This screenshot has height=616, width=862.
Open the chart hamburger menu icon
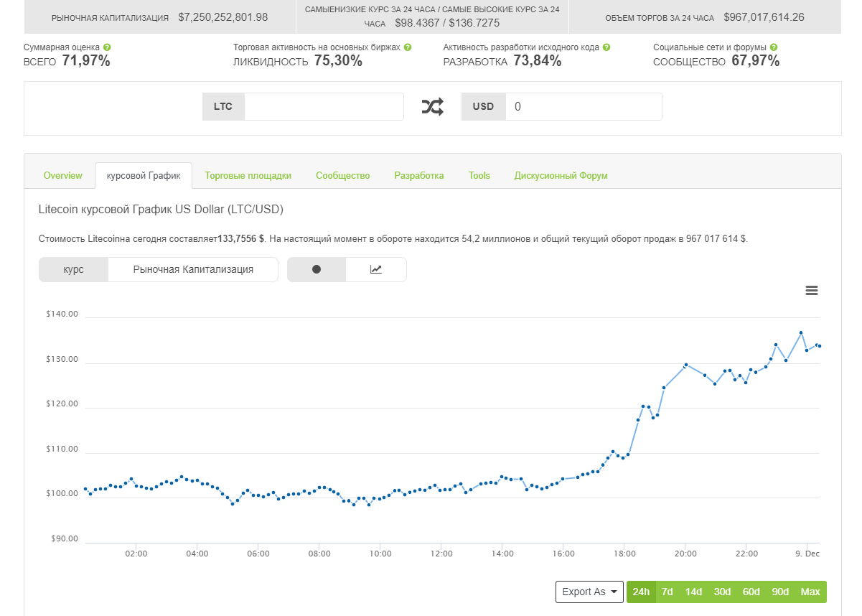(812, 291)
